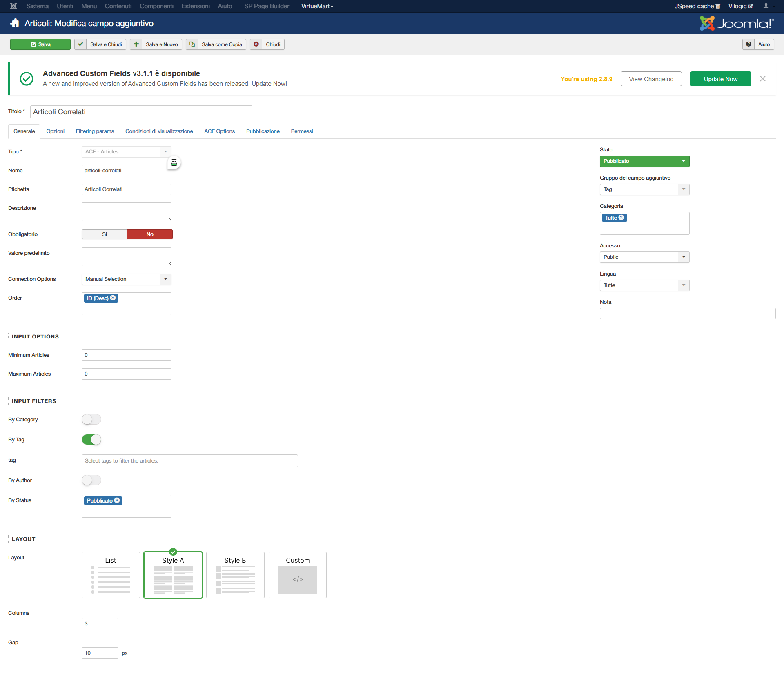Remove the Tutte category tag

click(621, 218)
